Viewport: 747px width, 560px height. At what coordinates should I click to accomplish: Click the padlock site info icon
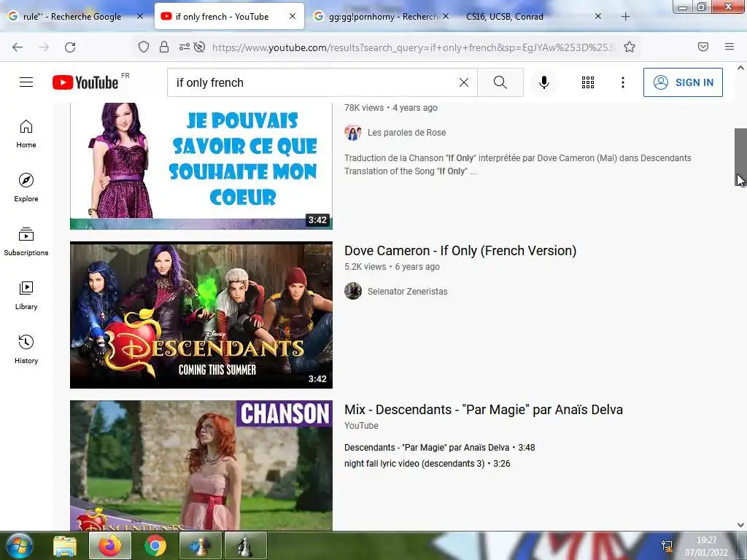(164, 47)
